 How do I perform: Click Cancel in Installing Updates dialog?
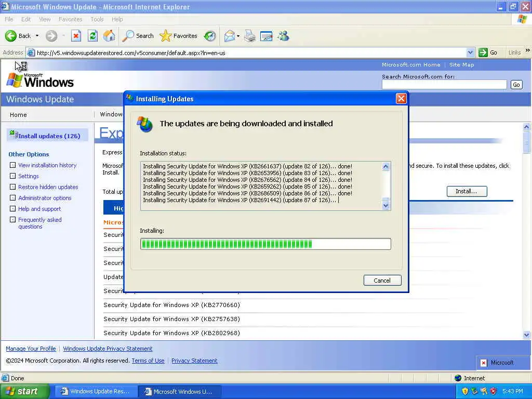click(x=382, y=280)
